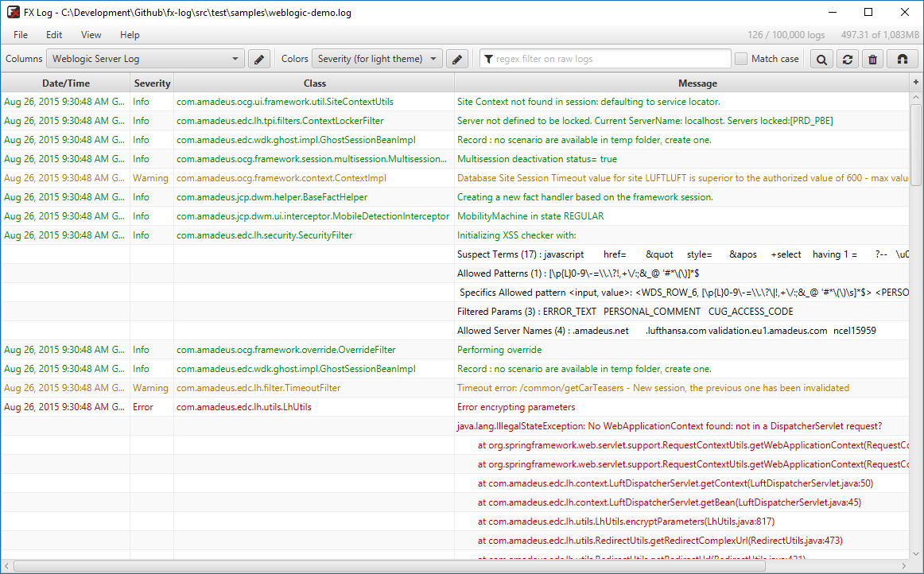This screenshot has width=924, height=574.
Task: Click the magnet auto-scroll icon
Action: (902, 59)
